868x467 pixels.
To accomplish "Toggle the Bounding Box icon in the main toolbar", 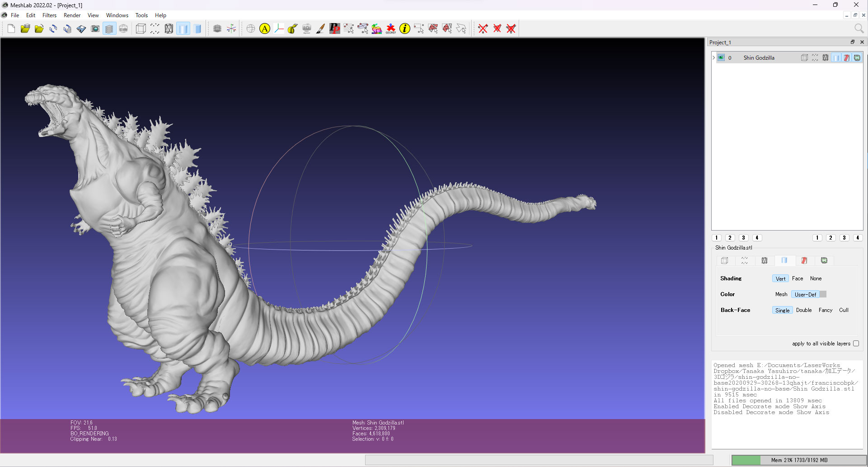I will pyautogui.click(x=141, y=29).
